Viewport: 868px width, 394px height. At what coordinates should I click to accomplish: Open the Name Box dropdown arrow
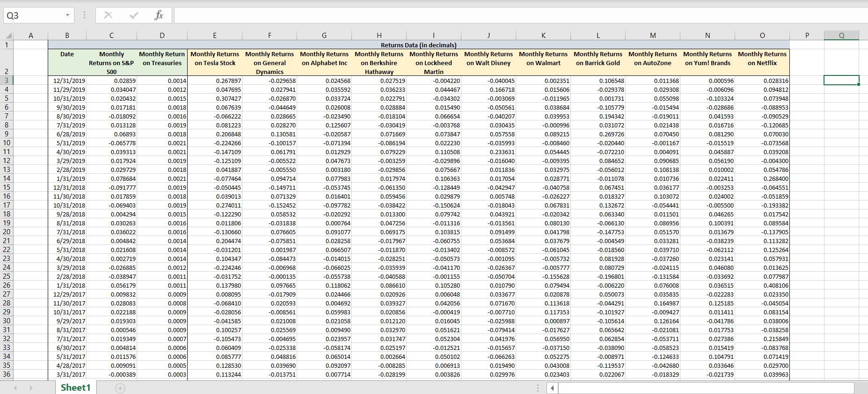67,15
